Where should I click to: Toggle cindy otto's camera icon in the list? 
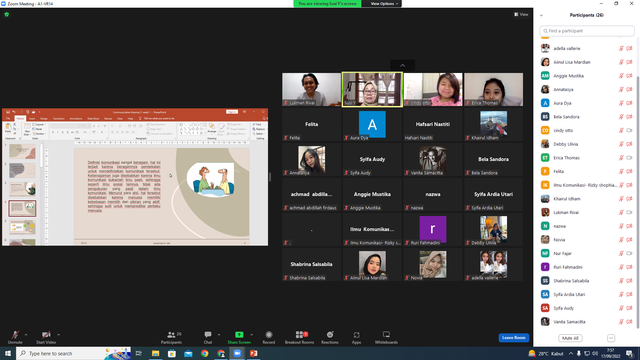coord(629,130)
